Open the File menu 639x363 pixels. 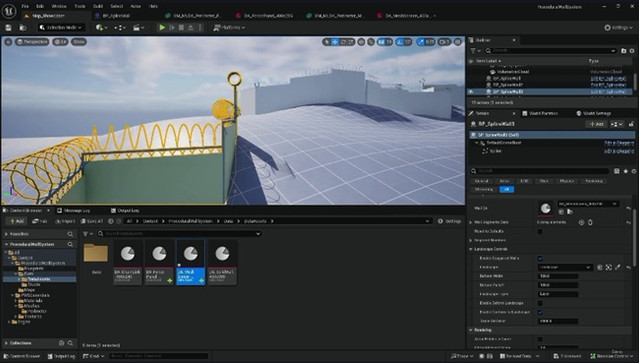[x=25, y=6]
